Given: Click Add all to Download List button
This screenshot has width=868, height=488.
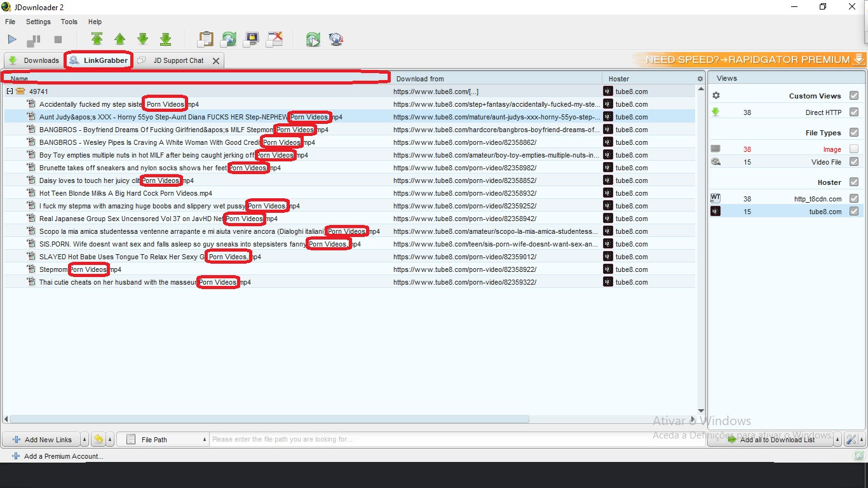Looking at the screenshot, I should [771, 439].
